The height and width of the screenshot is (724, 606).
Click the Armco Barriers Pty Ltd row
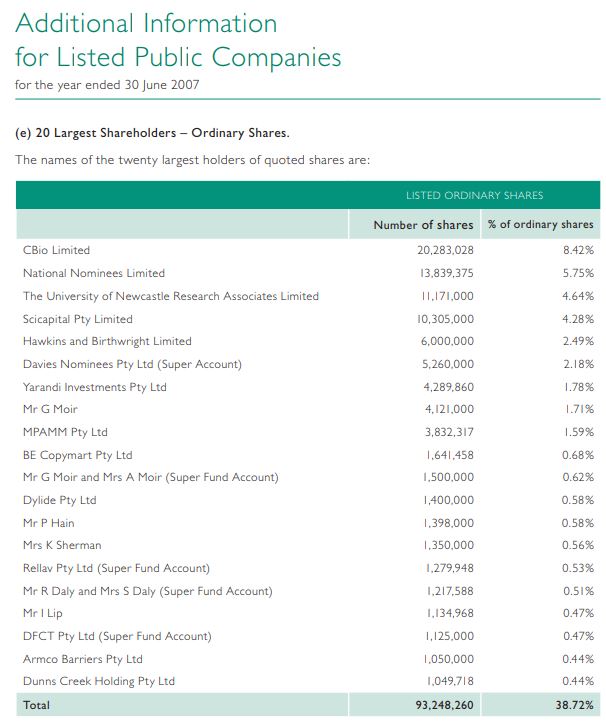pos(308,659)
